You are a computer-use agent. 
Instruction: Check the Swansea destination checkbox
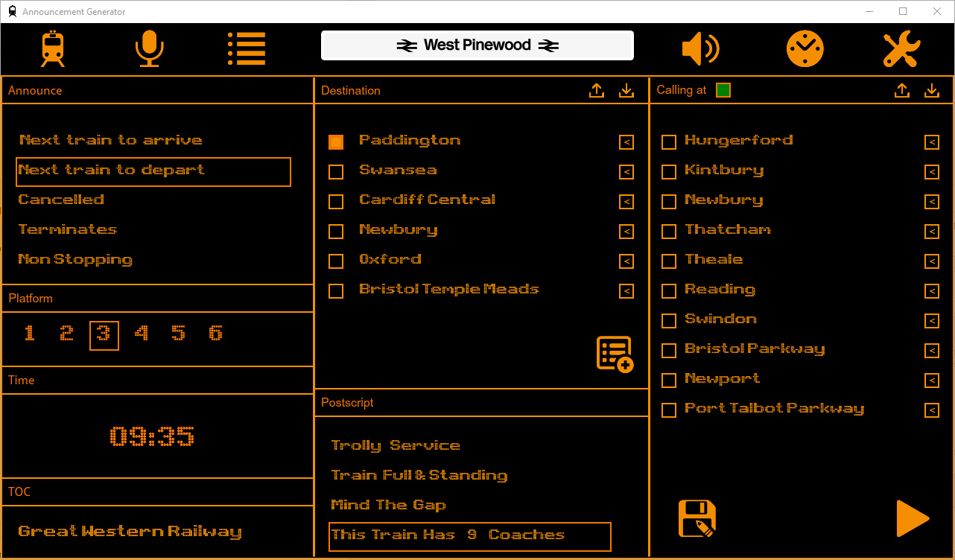point(336,172)
